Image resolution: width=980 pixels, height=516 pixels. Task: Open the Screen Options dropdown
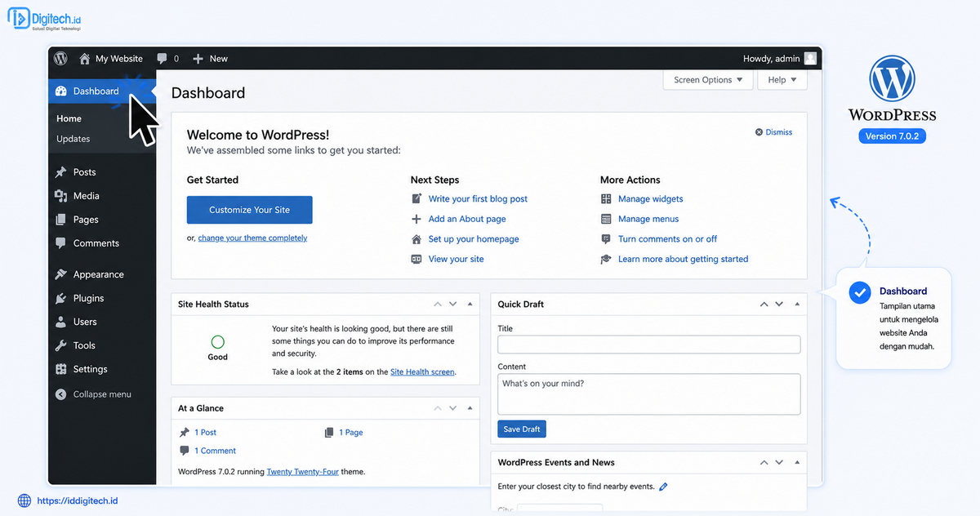tap(708, 80)
